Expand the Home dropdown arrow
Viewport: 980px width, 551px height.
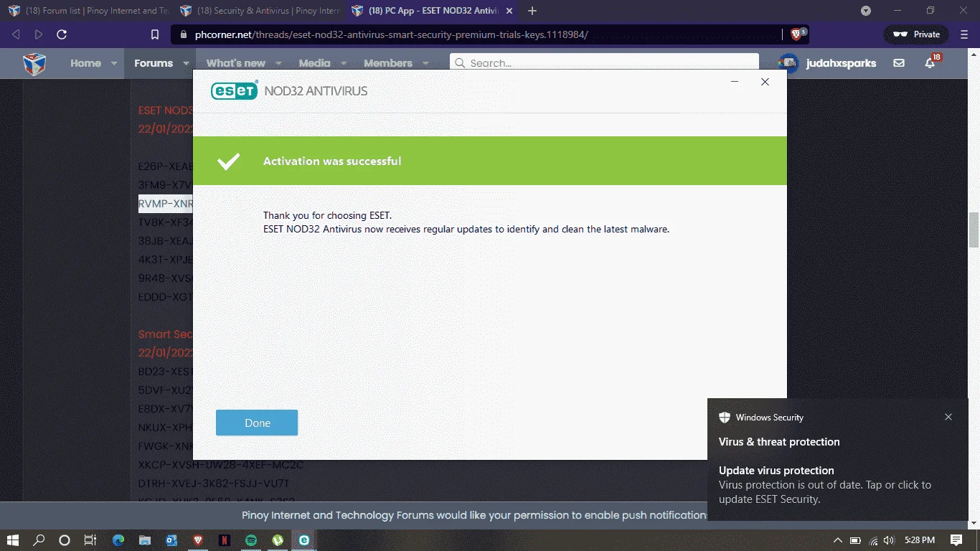[x=113, y=63]
